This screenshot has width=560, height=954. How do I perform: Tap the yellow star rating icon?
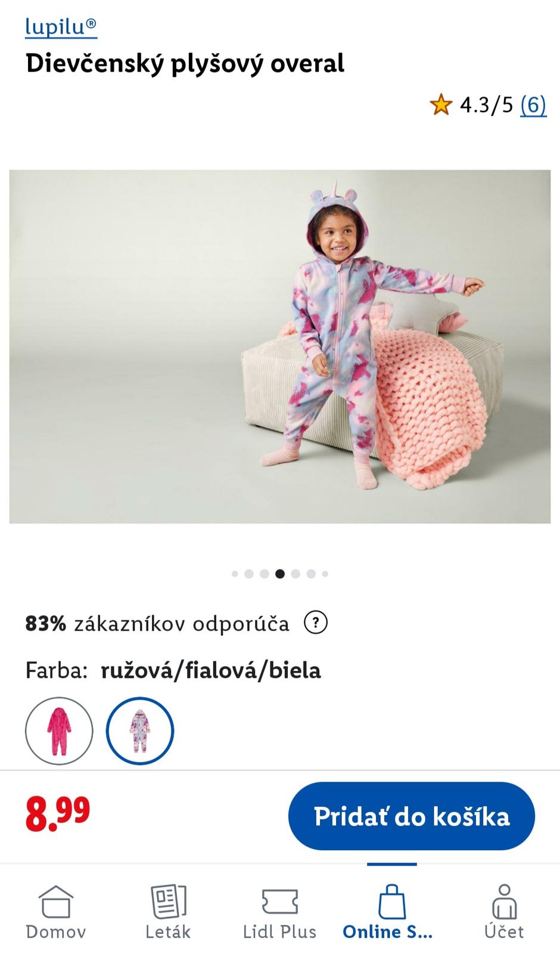point(441,104)
